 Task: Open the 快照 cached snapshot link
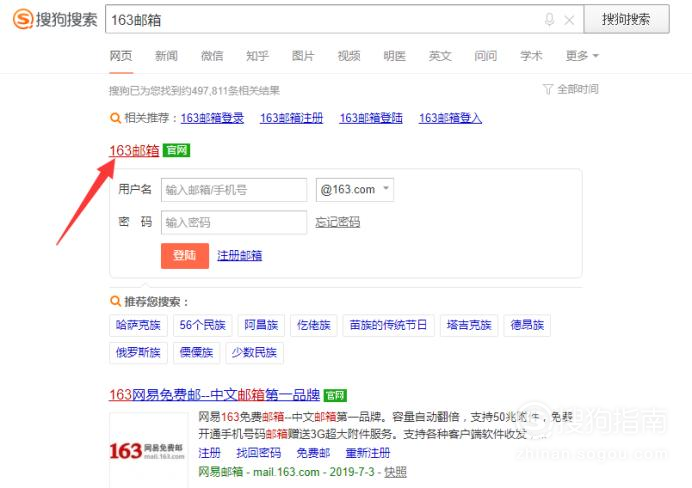point(395,473)
